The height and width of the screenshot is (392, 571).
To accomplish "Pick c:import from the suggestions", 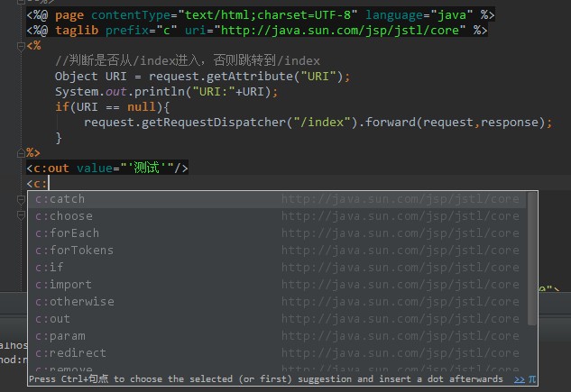I will 277,285.
